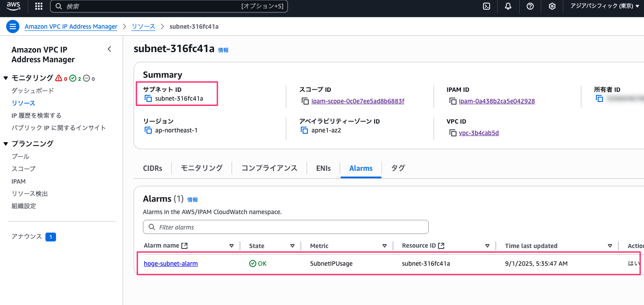Collapse the プランニング navigation section
Viewport: 644px width, 305px height.
(6, 143)
